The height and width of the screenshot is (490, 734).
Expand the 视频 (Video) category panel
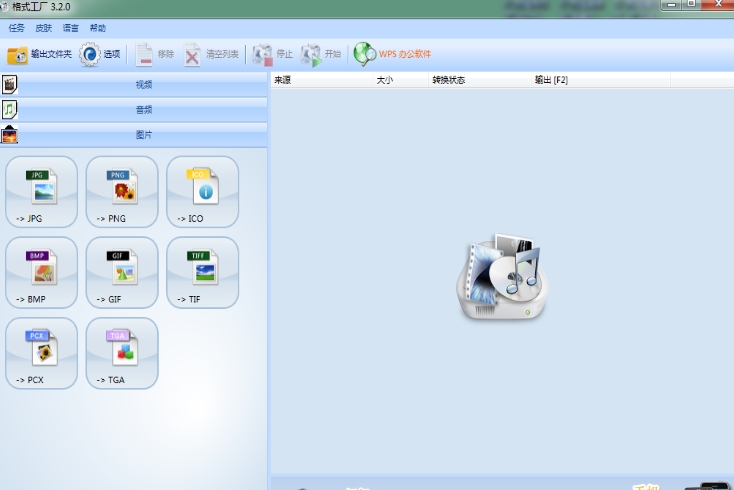(x=143, y=84)
